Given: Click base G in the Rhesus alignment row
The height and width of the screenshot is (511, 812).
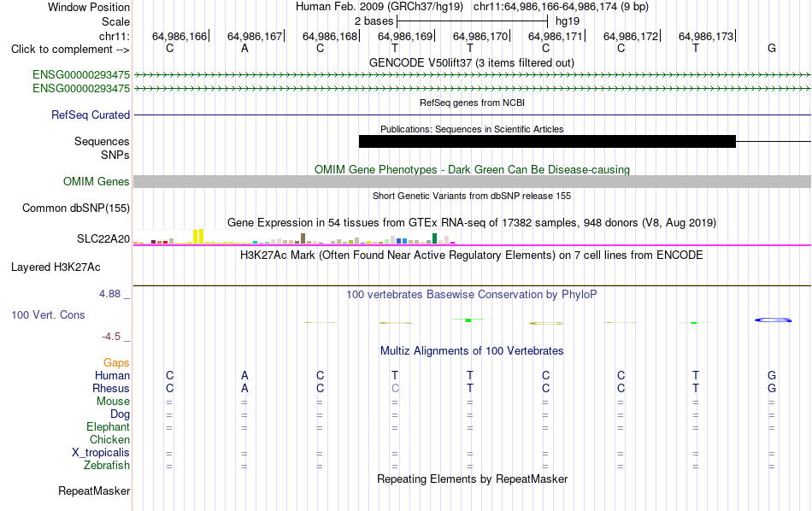Looking at the screenshot, I should pos(772,388).
